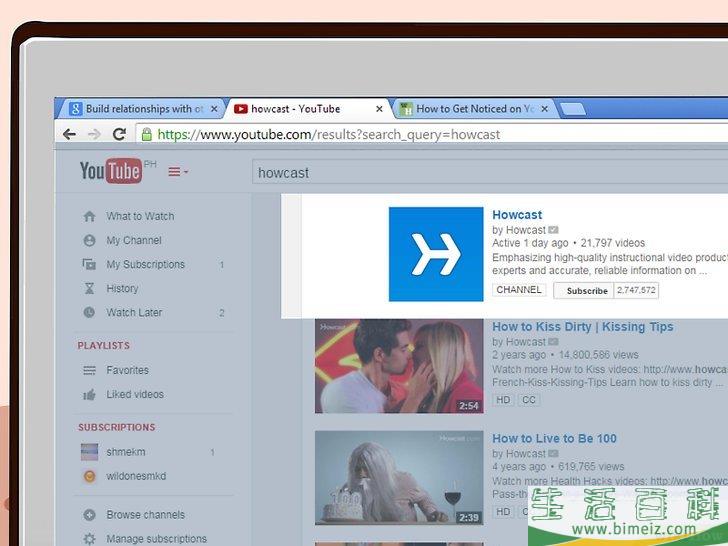728x546 pixels.
Task: Click by Howcast under How to Kiss Dirty
Action: pos(519,342)
